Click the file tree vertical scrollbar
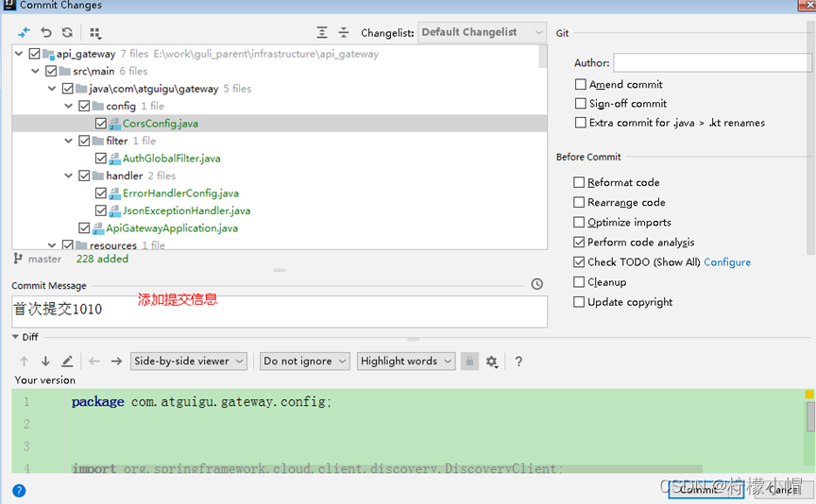 (543, 57)
